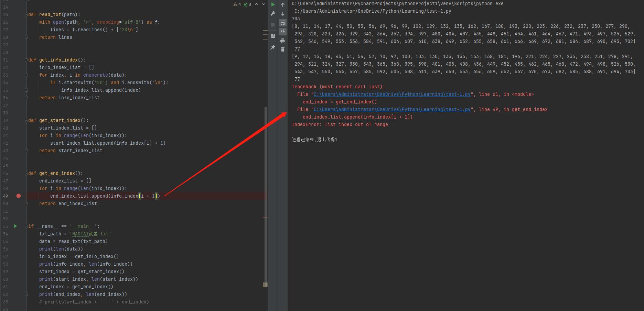Open traceback file link for line 49
This screenshot has width=644, height=311.
[392, 110]
